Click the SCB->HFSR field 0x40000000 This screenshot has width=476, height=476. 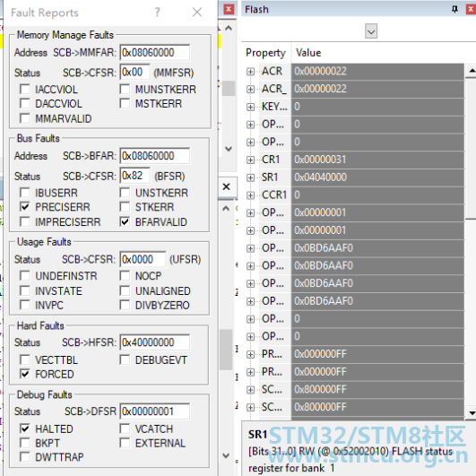(x=155, y=342)
